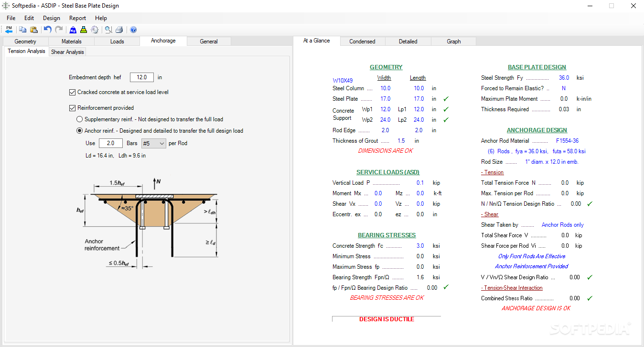Click the BEARING STRESSES heading
The height and width of the screenshot is (347, 644).
point(387,235)
